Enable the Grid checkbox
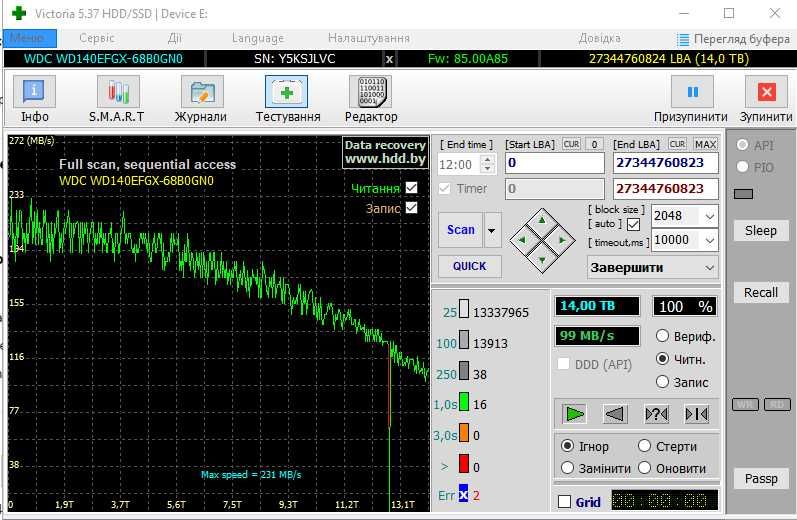The height and width of the screenshot is (520, 797). (565, 502)
